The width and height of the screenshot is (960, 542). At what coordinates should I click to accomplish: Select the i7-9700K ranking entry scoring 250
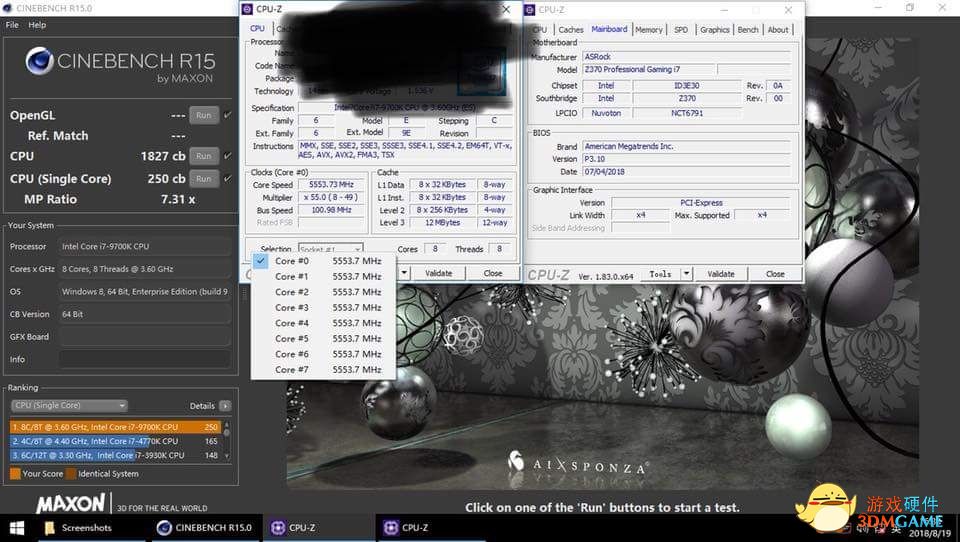click(115, 427)
